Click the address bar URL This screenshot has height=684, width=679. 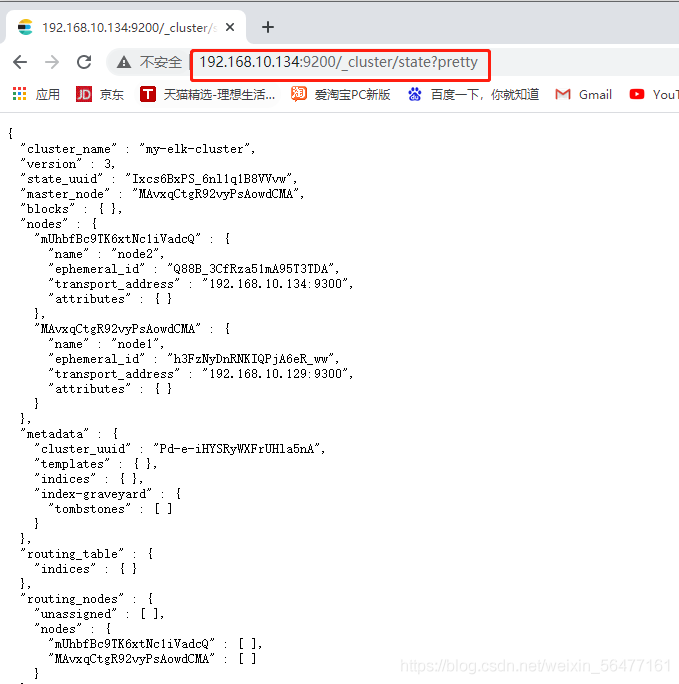coord(338,62)
